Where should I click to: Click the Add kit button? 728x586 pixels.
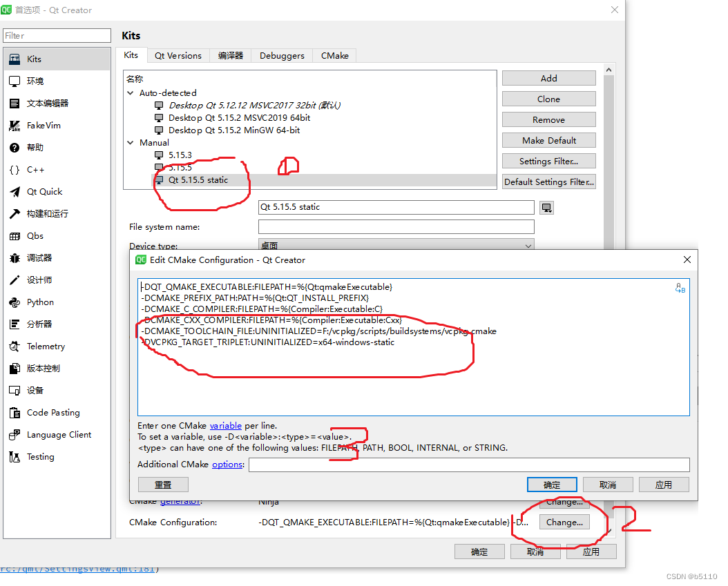tap(549, 79)
